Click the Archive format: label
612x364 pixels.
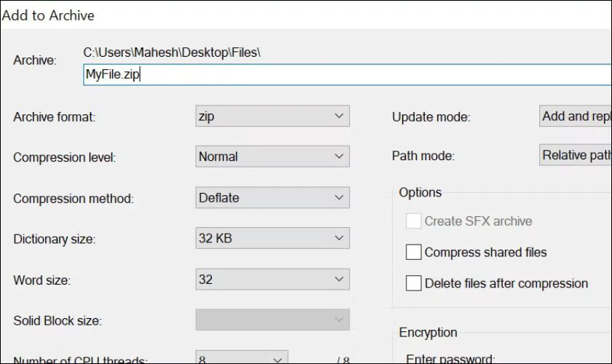coord(54,117)
